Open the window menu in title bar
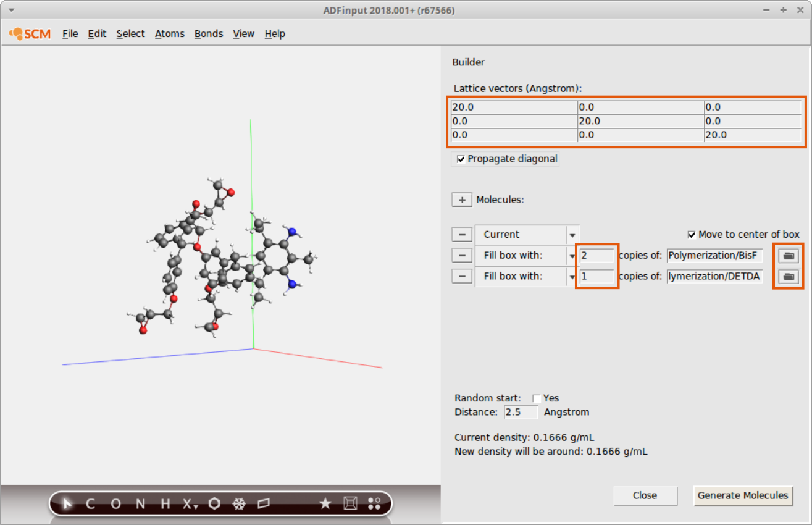The width and height of the screenshot is (812, 525). coord(12,10)
